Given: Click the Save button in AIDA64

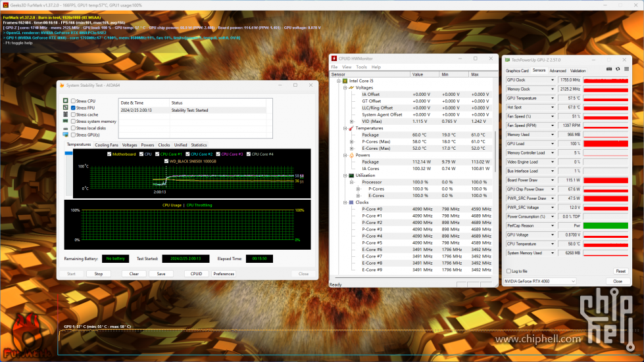Looking at the screenshot, I should [161, 274].
